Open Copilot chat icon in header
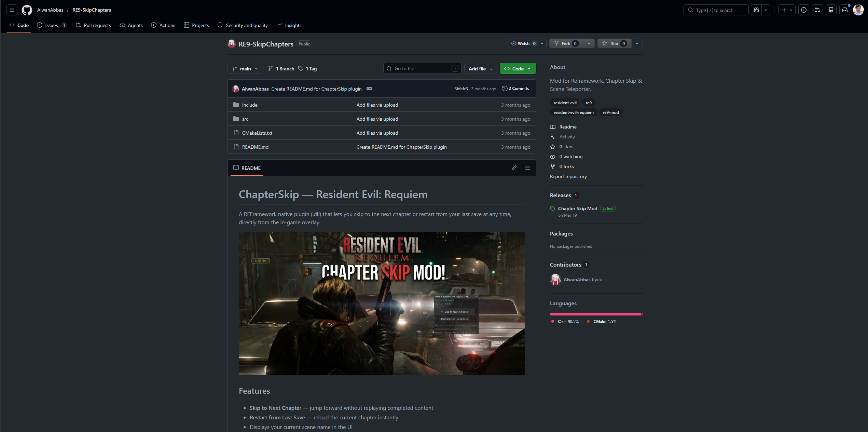The height and width of the screenshot is (432, 868). coord(756,10)
